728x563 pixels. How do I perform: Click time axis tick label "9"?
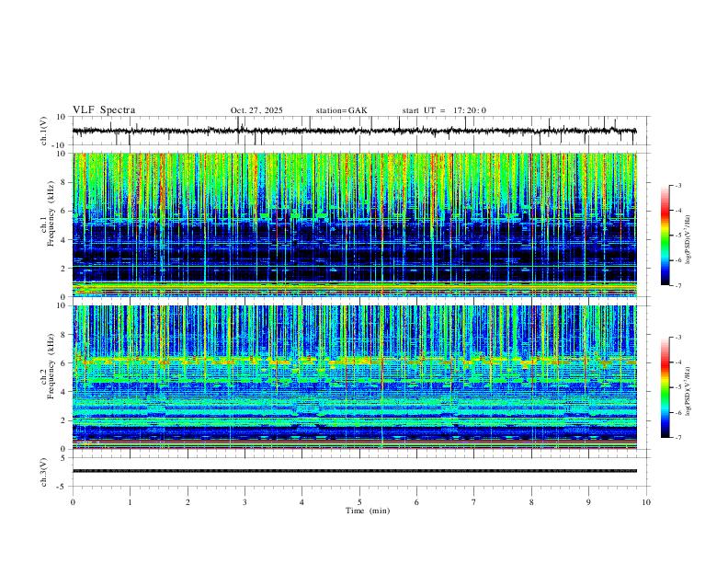(588, 502)
